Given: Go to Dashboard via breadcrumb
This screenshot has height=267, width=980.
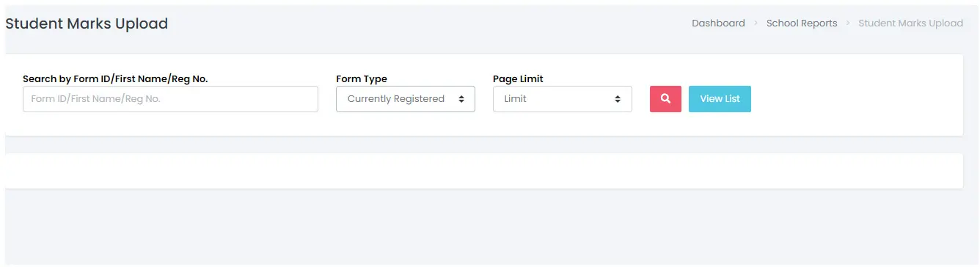Looking at the screenshot, I should pyautogui.click(x=718, y=23).
